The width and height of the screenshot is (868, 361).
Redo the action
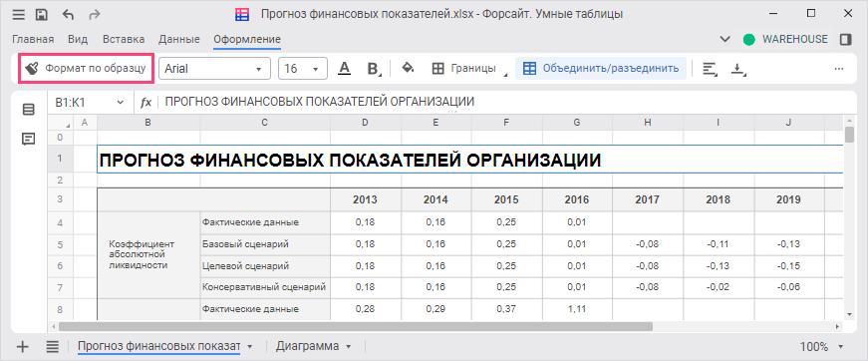click(94, 14)
